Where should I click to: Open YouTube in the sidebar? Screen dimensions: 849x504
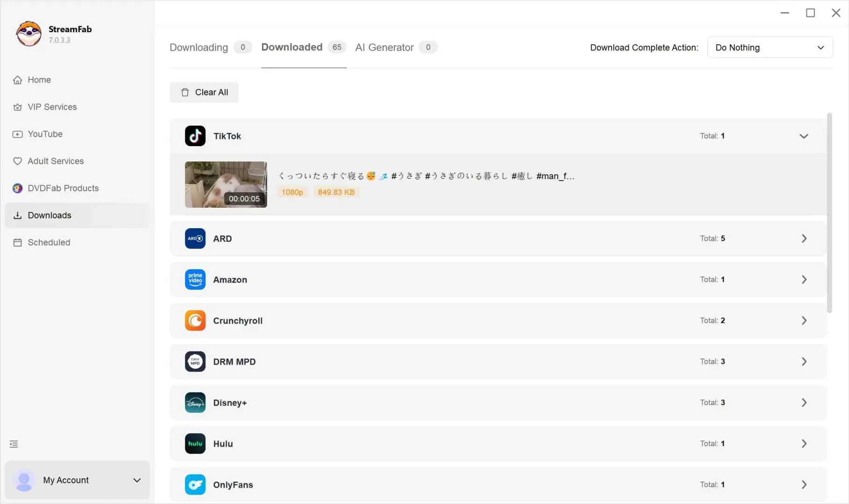coord(77,134)
